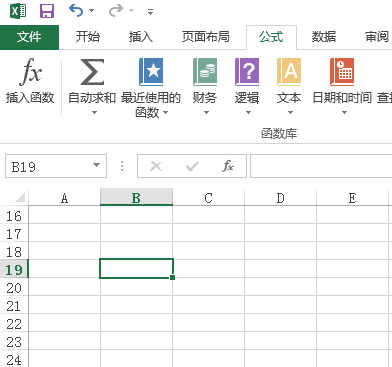Image resolution: width=392 pixels, height=367 pixels.
Task: Undo the last action
Action: click(x=76, y=11)
